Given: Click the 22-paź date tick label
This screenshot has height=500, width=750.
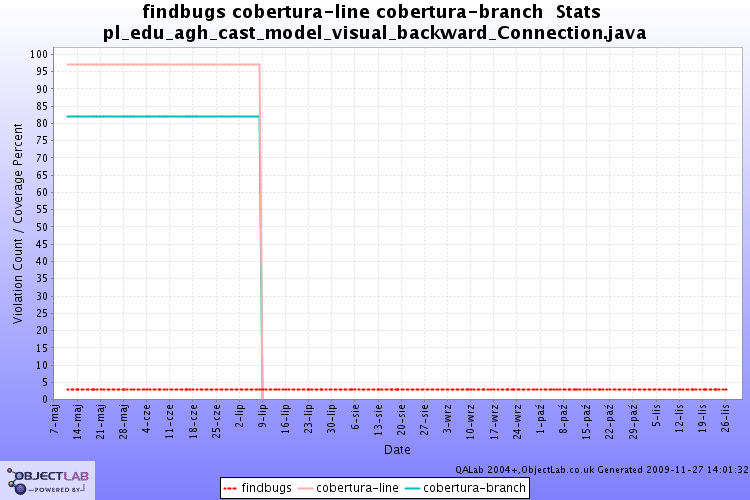Looking at the screenshot, I should (x=610, y=422).
